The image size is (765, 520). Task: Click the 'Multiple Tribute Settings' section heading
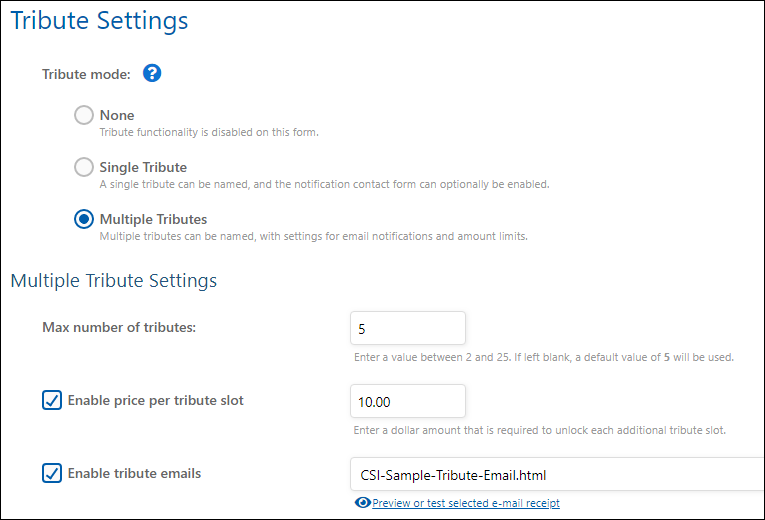[113, 280]
